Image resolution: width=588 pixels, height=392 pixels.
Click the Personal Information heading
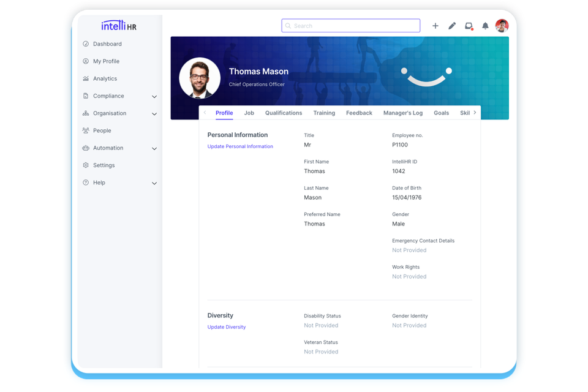point(238,135)
